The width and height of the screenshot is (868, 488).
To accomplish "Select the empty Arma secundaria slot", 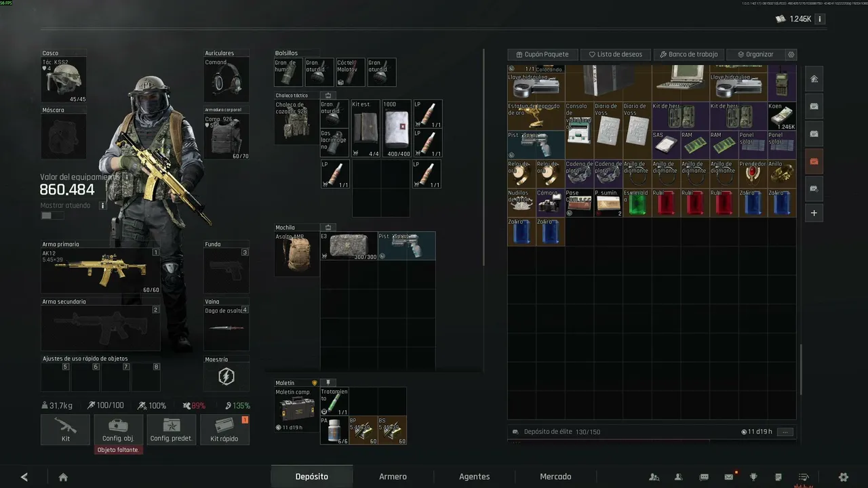I will (x=101, y=328).
